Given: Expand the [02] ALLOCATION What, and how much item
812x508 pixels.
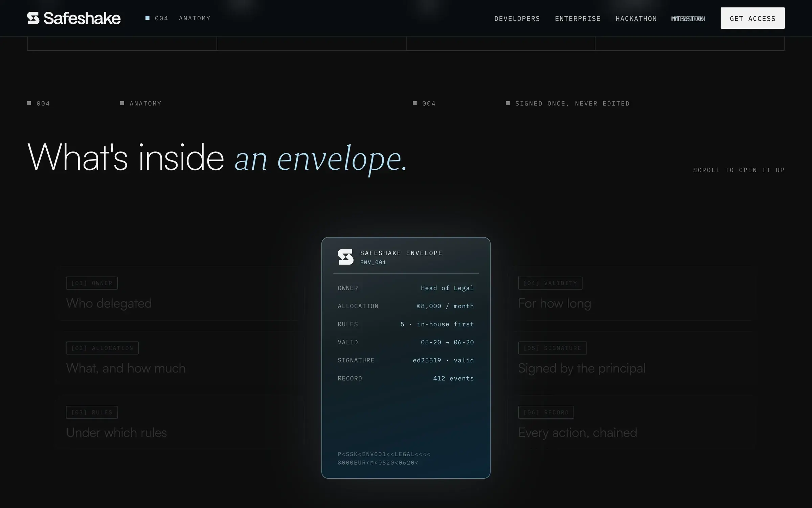Looking at the screenshot, I should (x=179, y=358).
